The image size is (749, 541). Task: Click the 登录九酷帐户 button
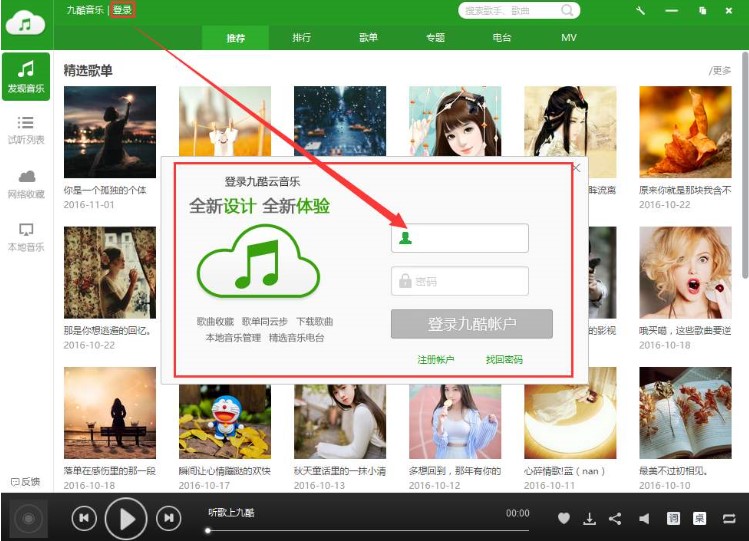click(471, 324)
